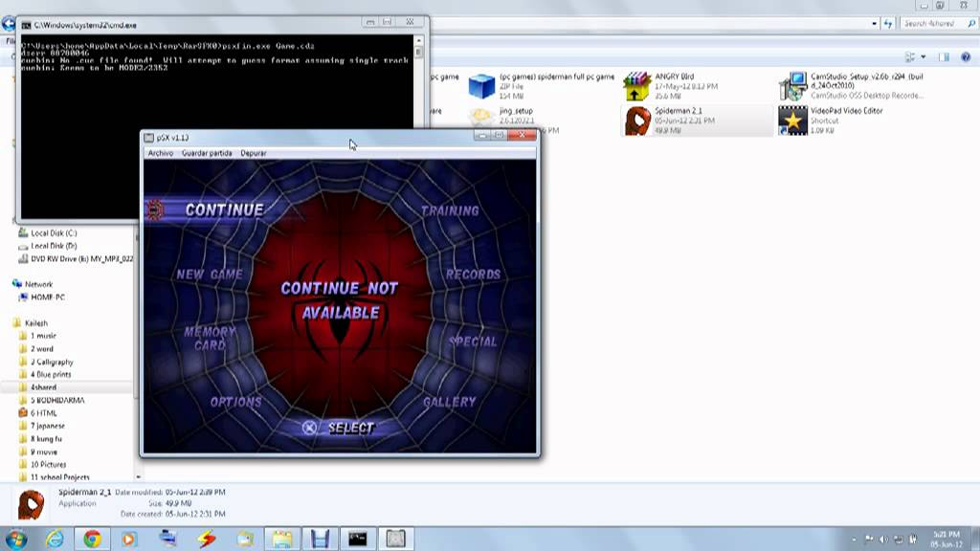The image size is (980, 551).
Task: Click the volume speaker tray icon
Action: (883, 540)
